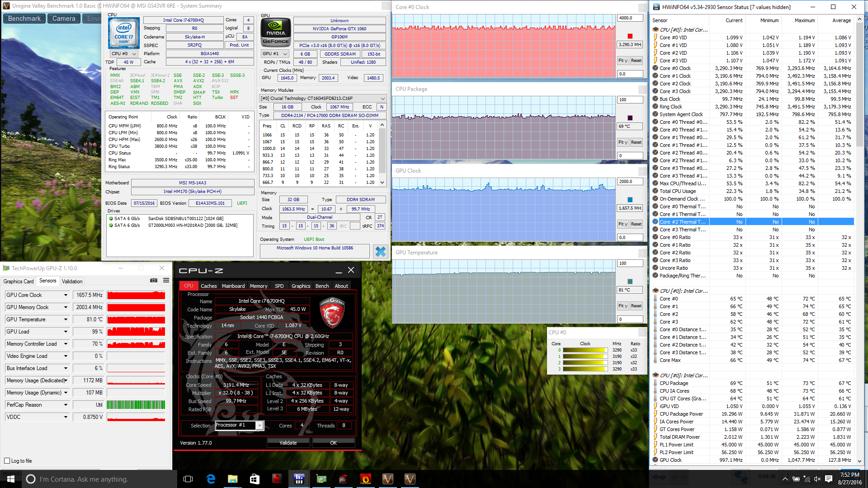
Task: Enable the Log to file checkbox
Action: (x=7, y=461)
